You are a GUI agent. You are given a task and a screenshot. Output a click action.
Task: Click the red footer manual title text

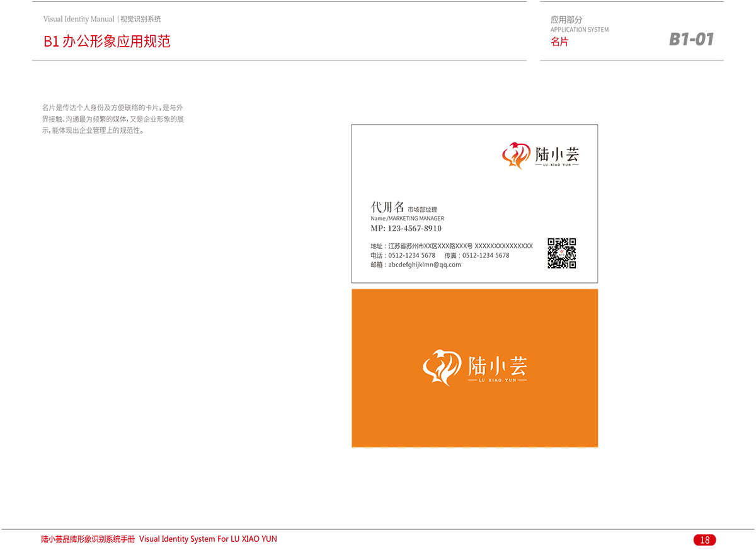tap(159, 539)
